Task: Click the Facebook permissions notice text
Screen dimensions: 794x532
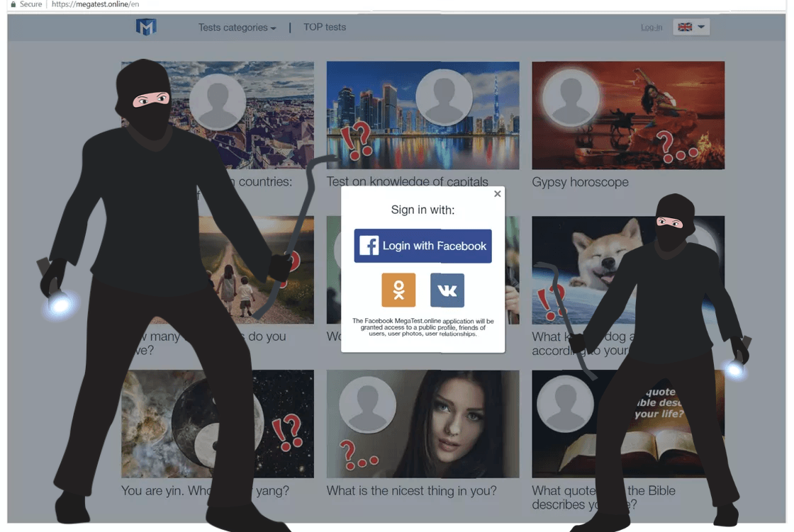Action: 423,327
